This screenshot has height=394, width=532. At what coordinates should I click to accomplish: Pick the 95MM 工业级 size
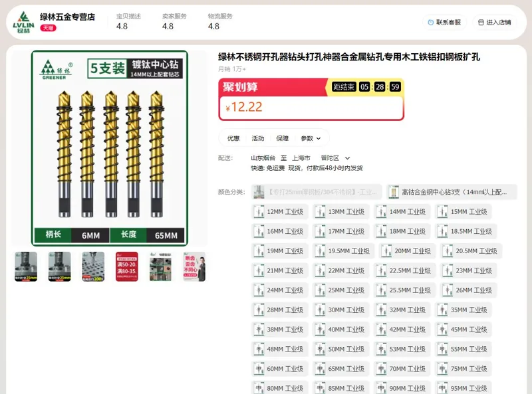pyautogui.click(x=463, y=388)
